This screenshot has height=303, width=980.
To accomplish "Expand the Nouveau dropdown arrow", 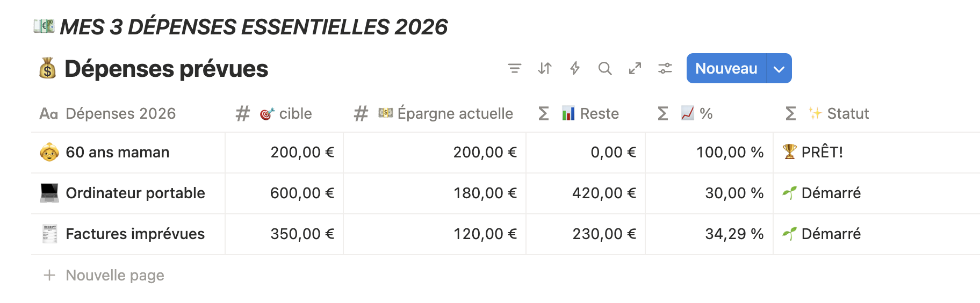I will [x=779, y=68].
